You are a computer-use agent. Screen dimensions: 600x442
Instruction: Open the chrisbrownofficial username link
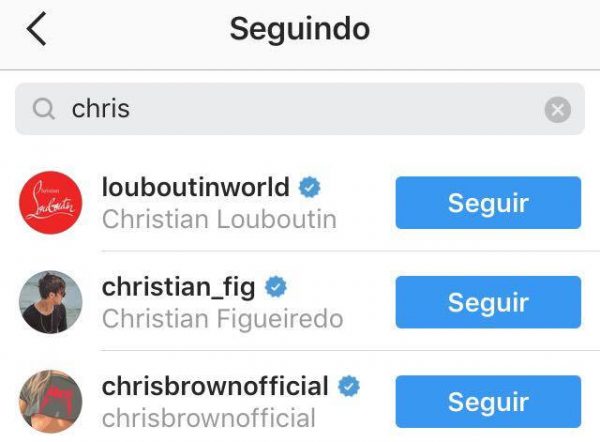pyautogui.click(x=215, y=386)
